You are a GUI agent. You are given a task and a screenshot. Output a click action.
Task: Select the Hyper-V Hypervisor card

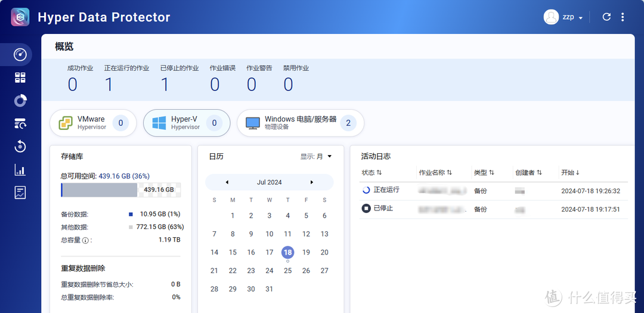187,123
